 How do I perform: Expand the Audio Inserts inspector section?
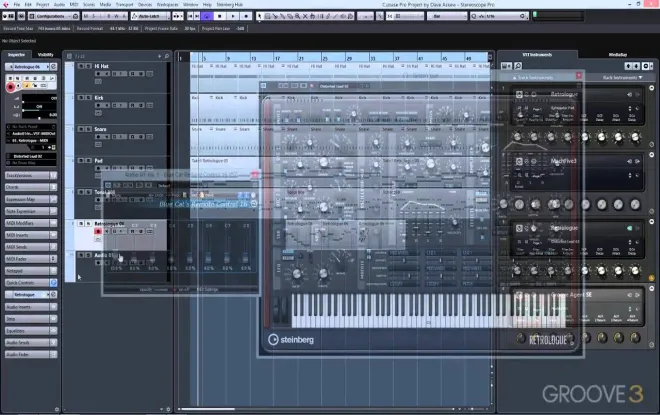click(30, 307)
